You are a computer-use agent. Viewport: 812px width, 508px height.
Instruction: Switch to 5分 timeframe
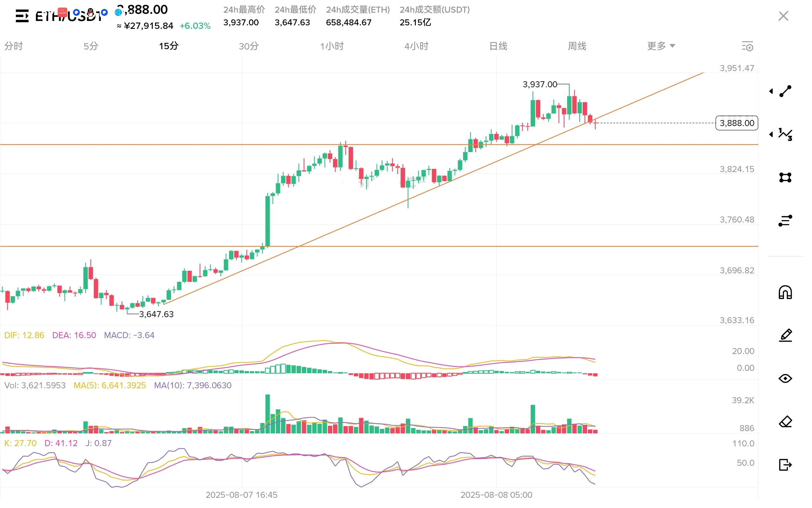click(91, 46)
